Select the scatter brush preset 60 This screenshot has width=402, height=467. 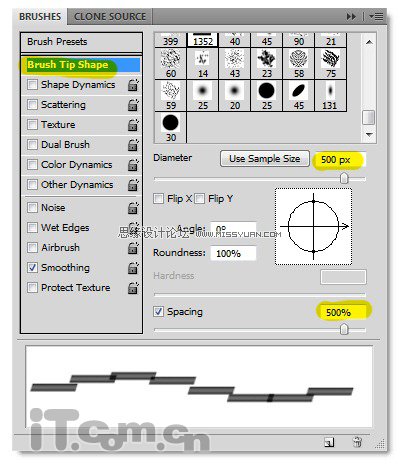coord(171,63)
